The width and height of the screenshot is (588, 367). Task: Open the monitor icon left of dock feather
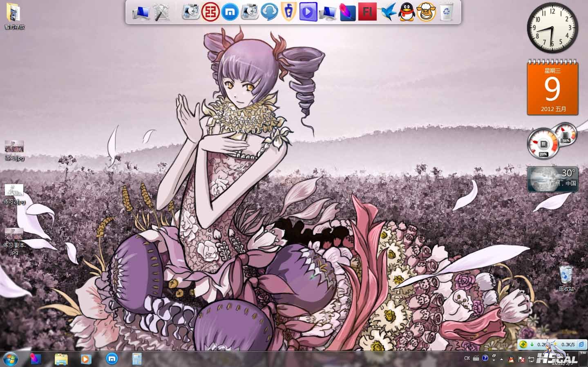coord(328,13)
